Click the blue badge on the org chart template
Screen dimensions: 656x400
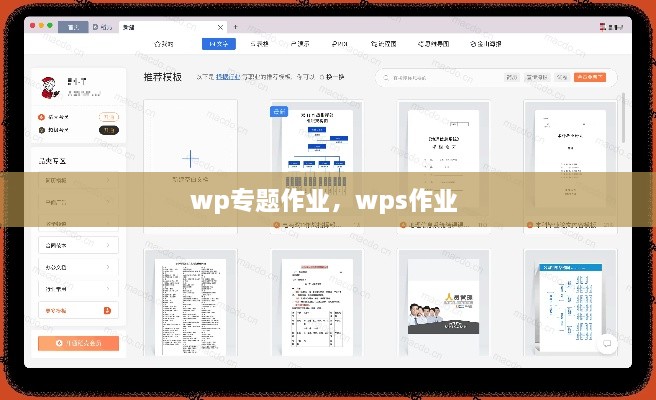click(x=279, y=112)
